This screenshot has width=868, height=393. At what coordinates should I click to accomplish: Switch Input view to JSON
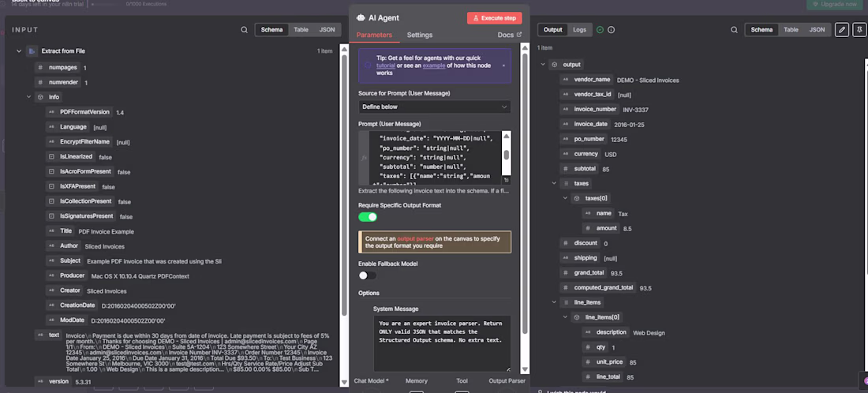point(327,30)
